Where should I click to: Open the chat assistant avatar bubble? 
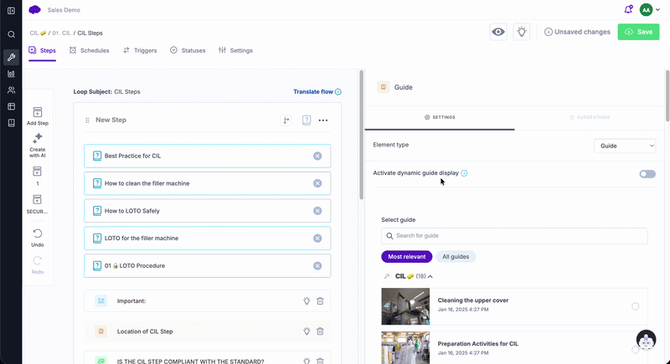(646, 340)
